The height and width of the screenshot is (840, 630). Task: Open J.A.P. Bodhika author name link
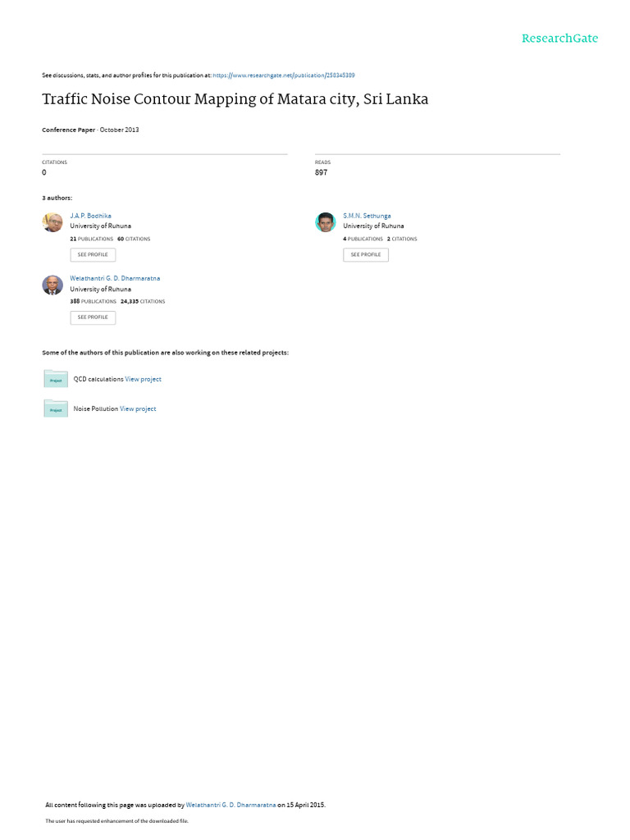point(90,216)
